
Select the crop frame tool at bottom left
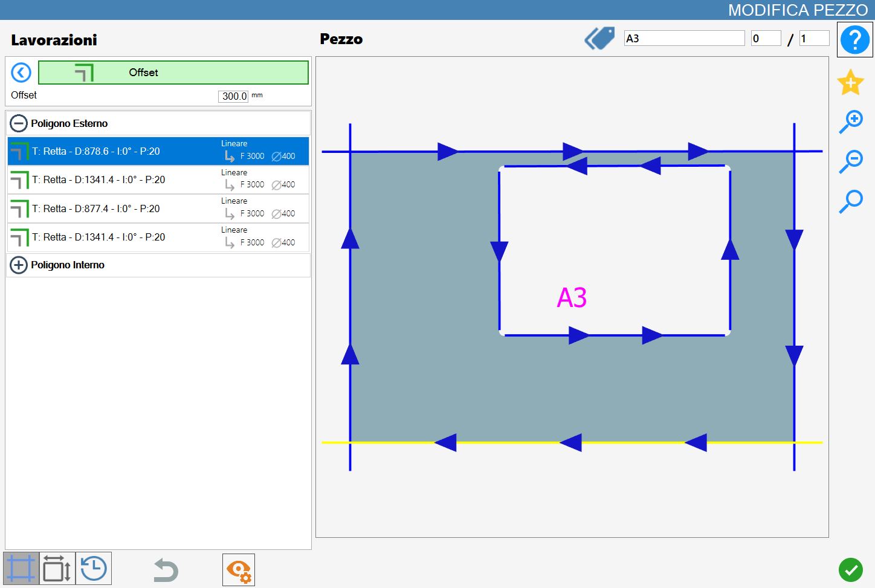pos(21,569)
